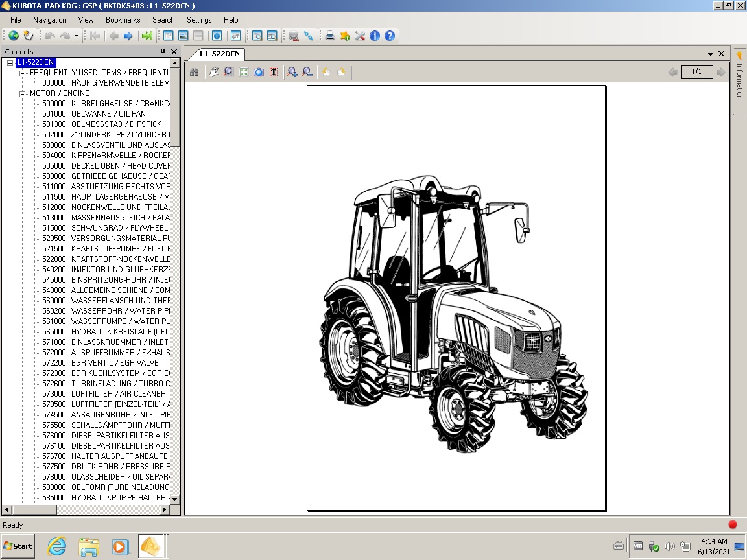The height and width of the screenshot is (560, 747).
Task: Open the Help menu
Action: pos(231,20)
